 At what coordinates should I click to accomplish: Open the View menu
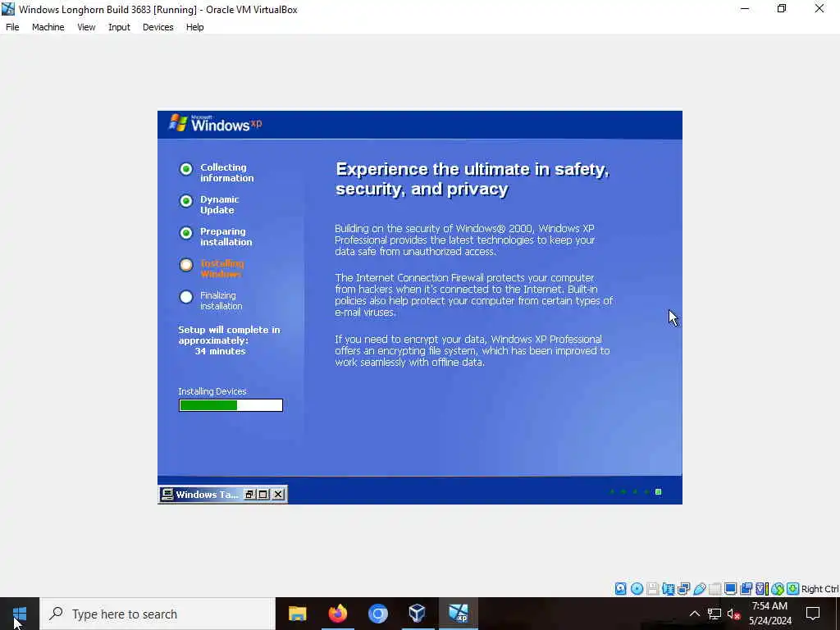[86, 27]
